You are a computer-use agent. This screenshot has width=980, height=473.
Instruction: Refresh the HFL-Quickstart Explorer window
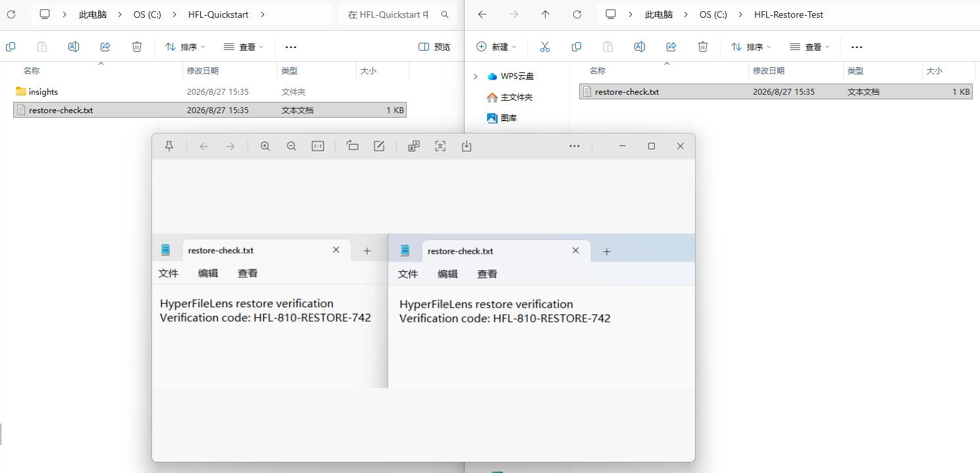coord(11,14)
